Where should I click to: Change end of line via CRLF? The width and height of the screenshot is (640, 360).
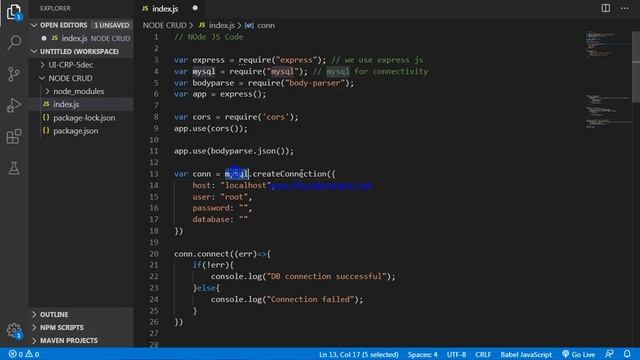click(x=483, y=354)
